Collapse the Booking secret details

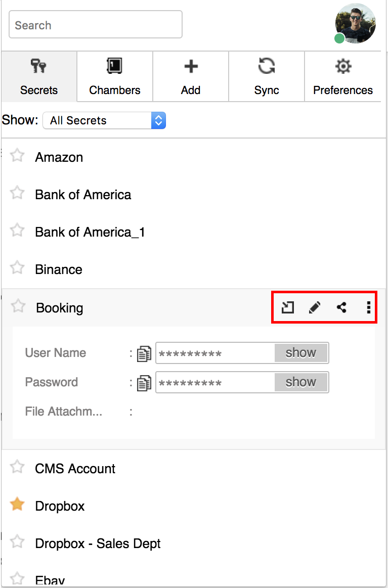tap(59, 308)
